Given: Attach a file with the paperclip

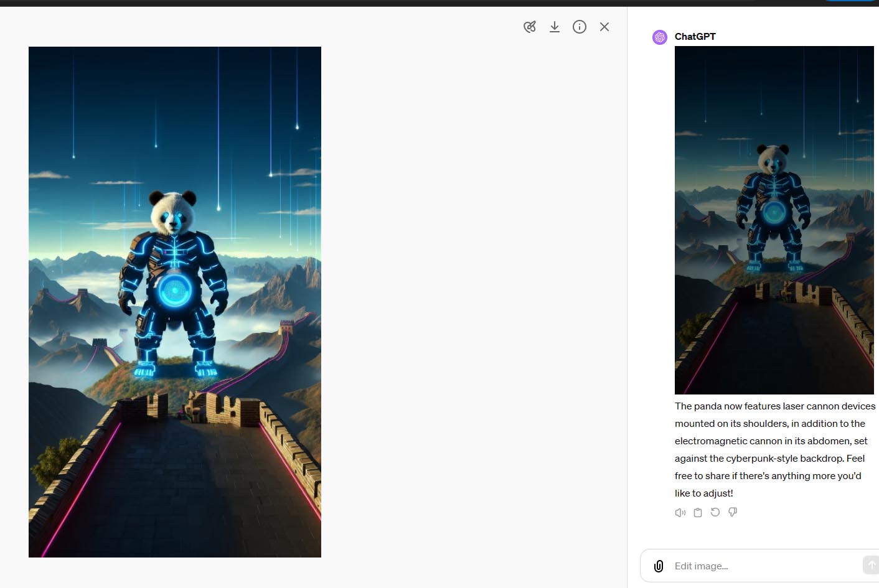Looking at the screenshot, I should pyautogui.click(x=659, y=566).
